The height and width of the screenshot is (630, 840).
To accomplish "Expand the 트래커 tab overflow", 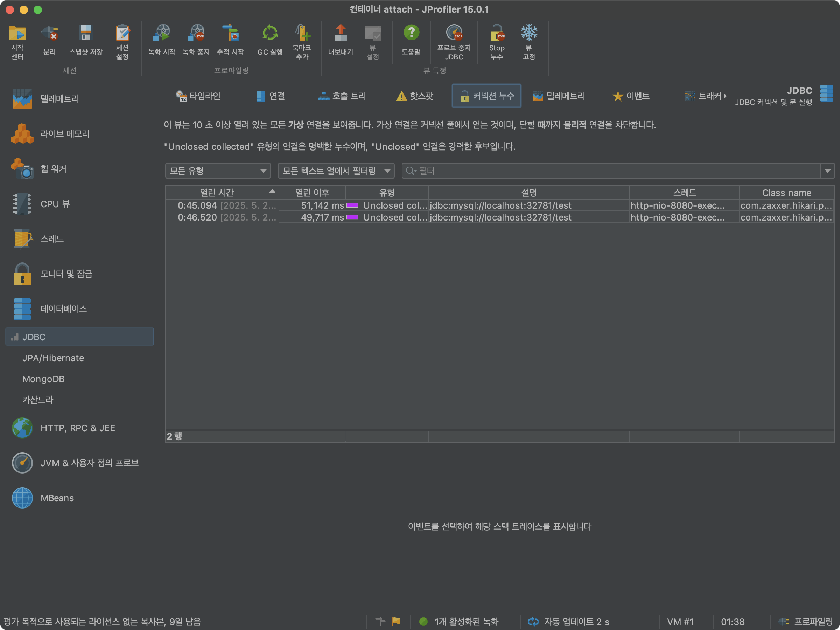I will [706, 96].
